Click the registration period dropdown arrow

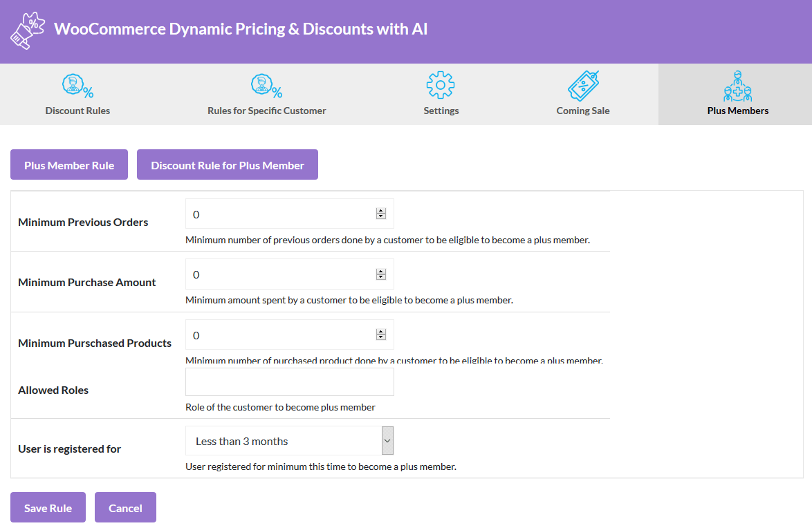click(x=386, y=440)
